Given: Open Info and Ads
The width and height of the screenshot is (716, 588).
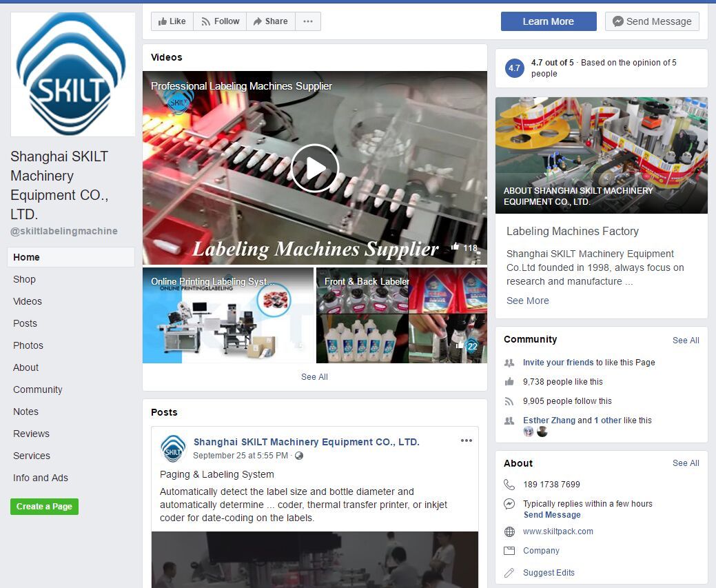Looking at the screenshot, I should (41, 478).
